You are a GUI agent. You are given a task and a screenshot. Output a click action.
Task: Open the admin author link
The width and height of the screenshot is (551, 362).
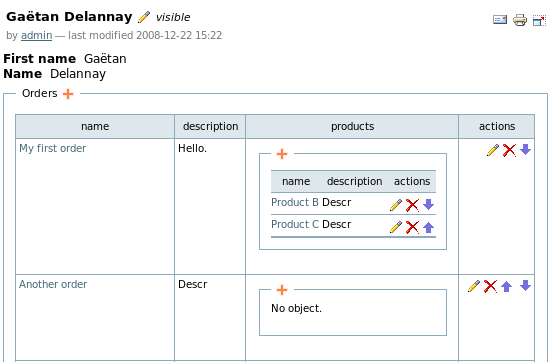click(37, 35)
